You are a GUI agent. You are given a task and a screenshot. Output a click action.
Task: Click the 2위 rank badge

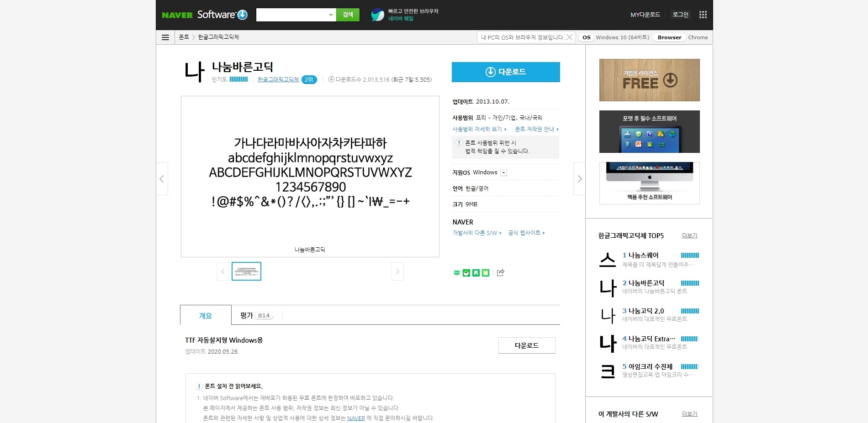point(309,79)
